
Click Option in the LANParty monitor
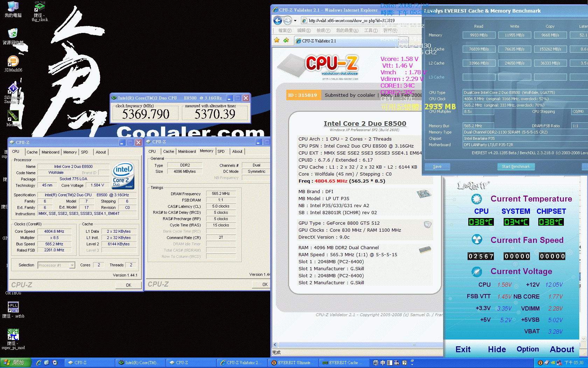[528, 349]
